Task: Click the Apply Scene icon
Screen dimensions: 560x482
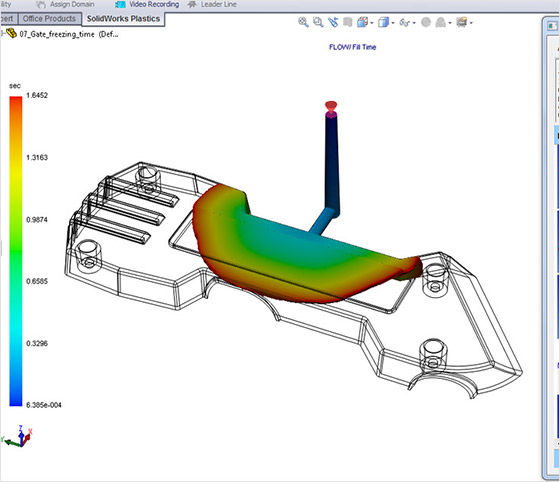Action: (441, 22)
